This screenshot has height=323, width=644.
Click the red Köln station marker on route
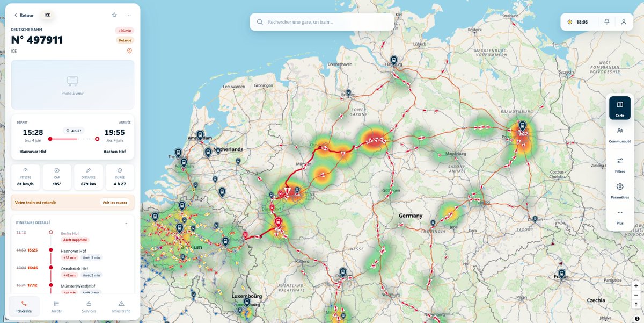pyautogui.click(x=277, y=221)
